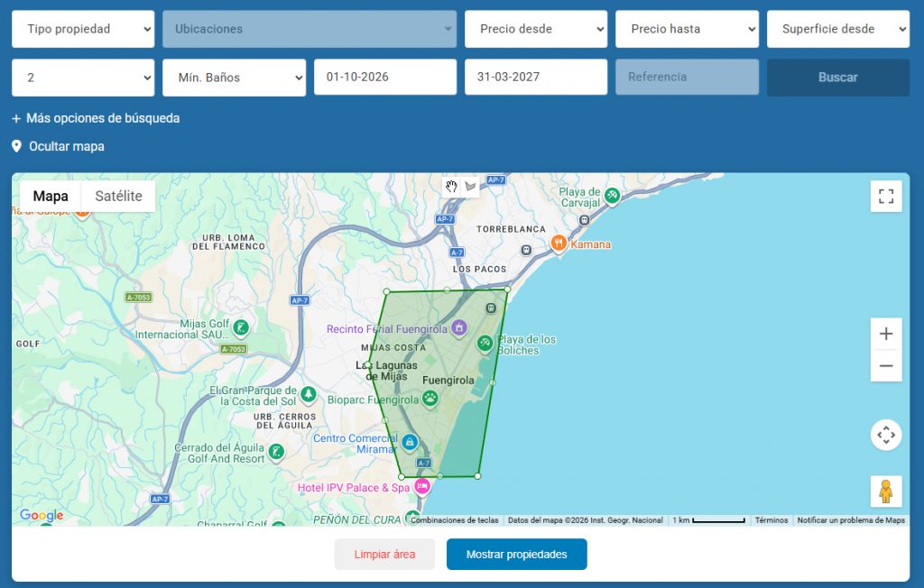This screenshot has height=588, width=924.
Task: Open the Precio desde dropdown
Action: click(536, 29)
